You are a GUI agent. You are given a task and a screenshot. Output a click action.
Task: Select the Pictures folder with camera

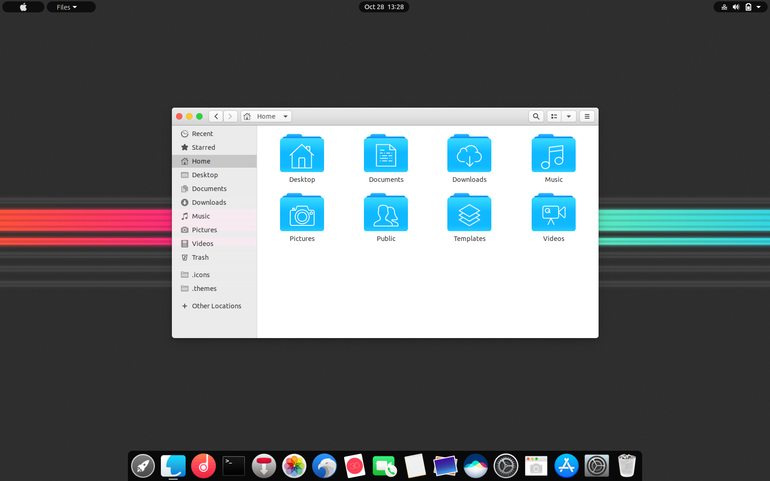tap(302, 212)
